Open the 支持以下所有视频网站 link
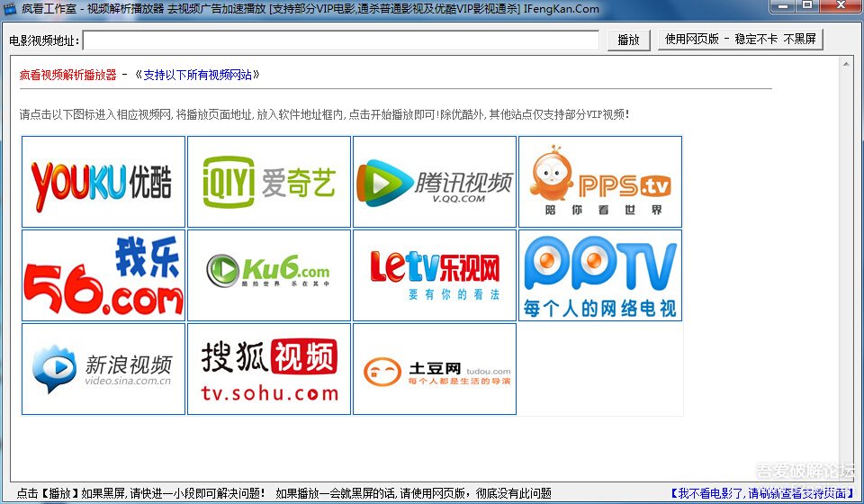 pos(197,75)
